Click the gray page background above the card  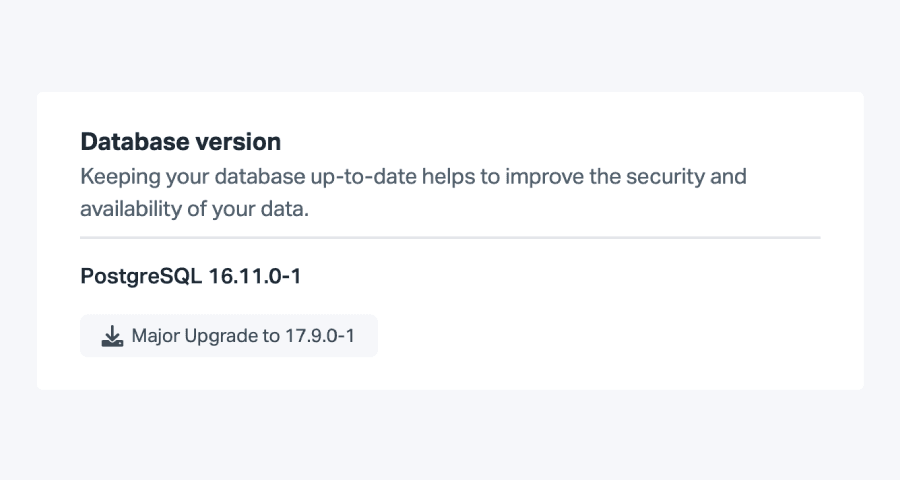click(x=450, y=45)
